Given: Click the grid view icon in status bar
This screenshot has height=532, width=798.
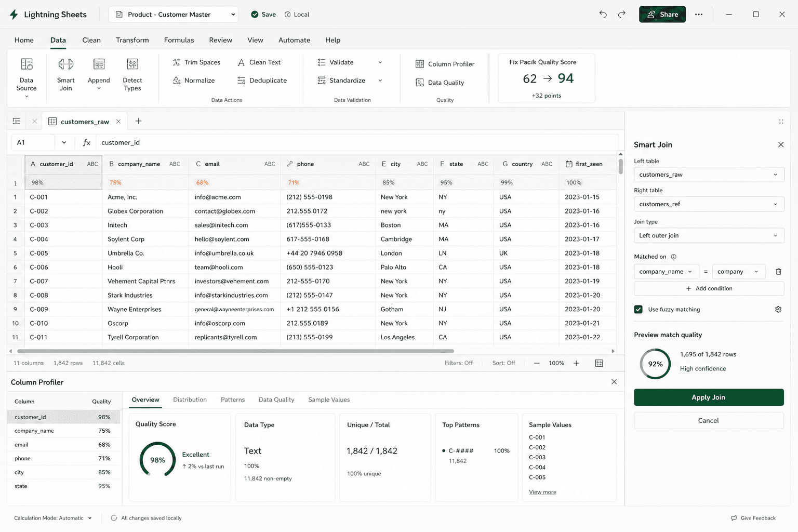Looking at the screenshot, I should coord(599,363).
